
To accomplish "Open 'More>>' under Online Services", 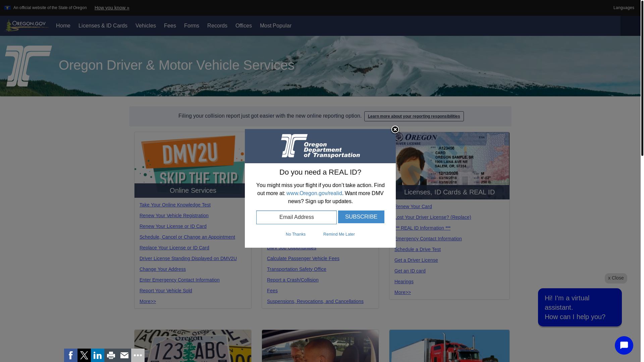I will [x=148, y=301].
